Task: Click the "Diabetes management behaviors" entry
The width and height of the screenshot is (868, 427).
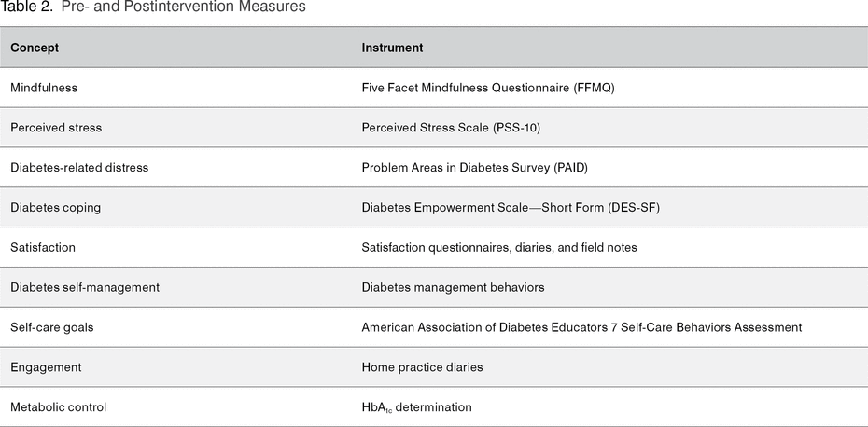Action: click(453, 288)
